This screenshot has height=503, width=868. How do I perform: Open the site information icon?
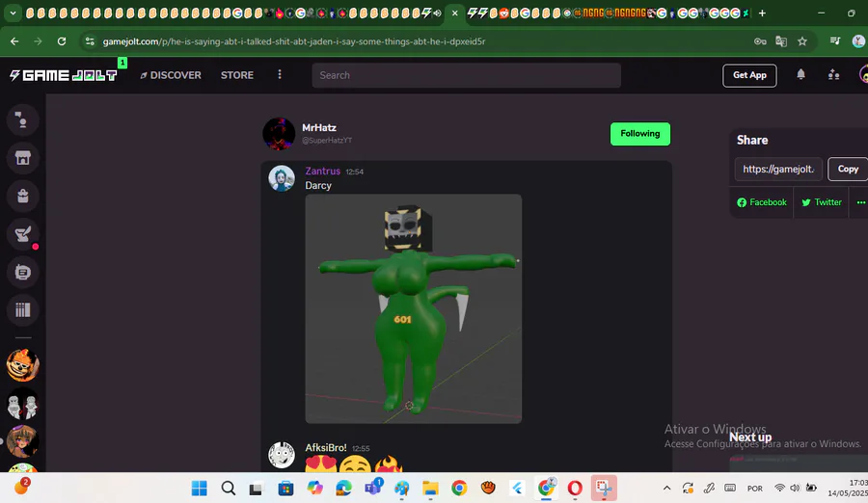[90, 41]
